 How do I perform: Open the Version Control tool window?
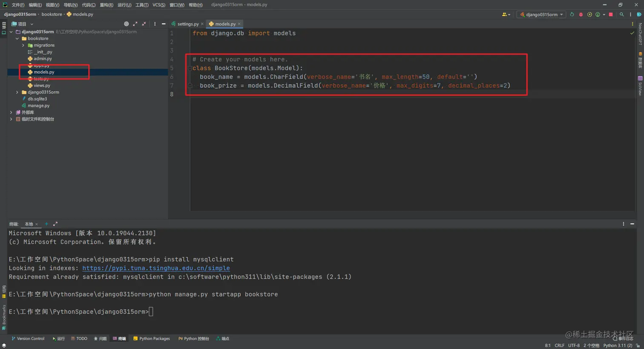(28, 339)
